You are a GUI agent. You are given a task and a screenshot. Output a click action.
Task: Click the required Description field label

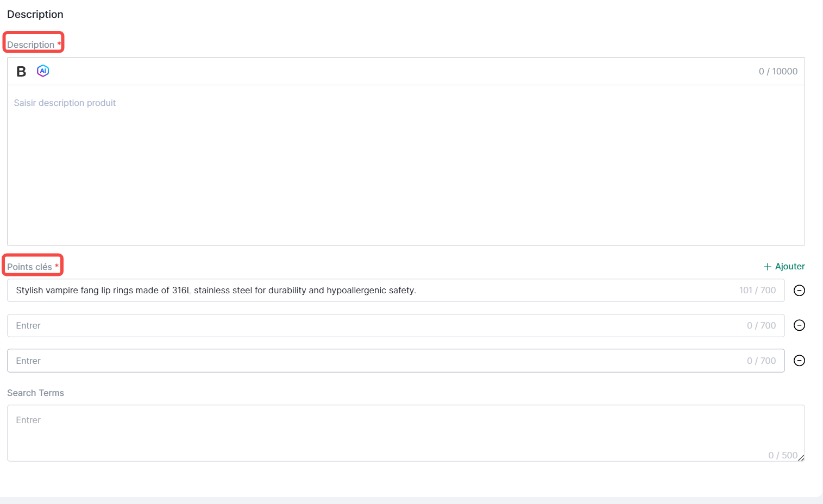[31, 45]
